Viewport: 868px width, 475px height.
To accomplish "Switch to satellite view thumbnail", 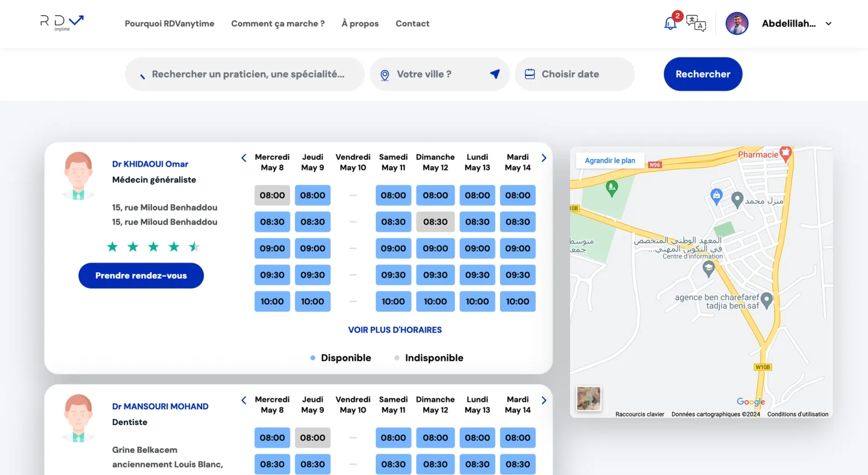I will [x=589, y=399].
